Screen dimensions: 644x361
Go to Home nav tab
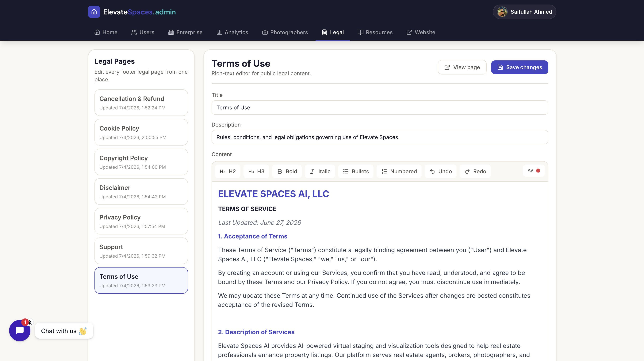point(106,32)
